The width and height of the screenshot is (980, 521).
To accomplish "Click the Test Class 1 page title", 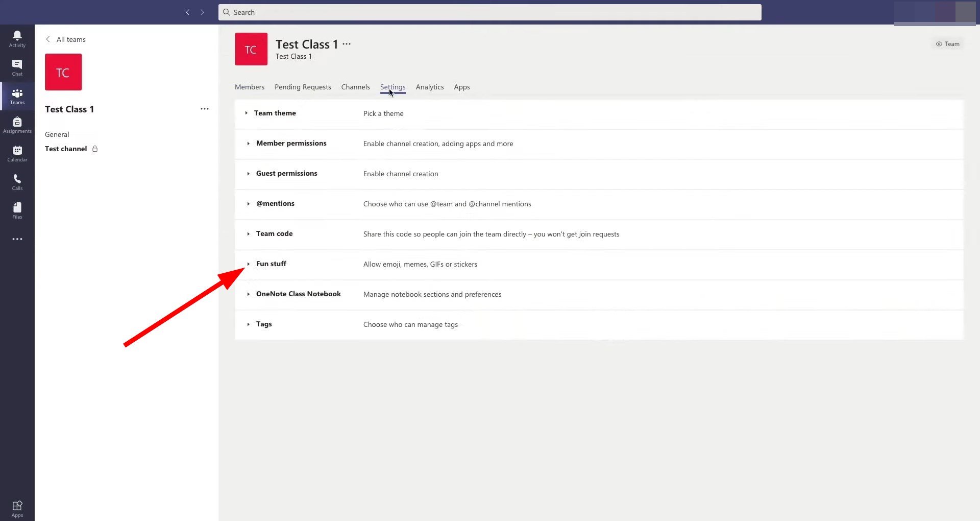I will click(x=307, y=44).
